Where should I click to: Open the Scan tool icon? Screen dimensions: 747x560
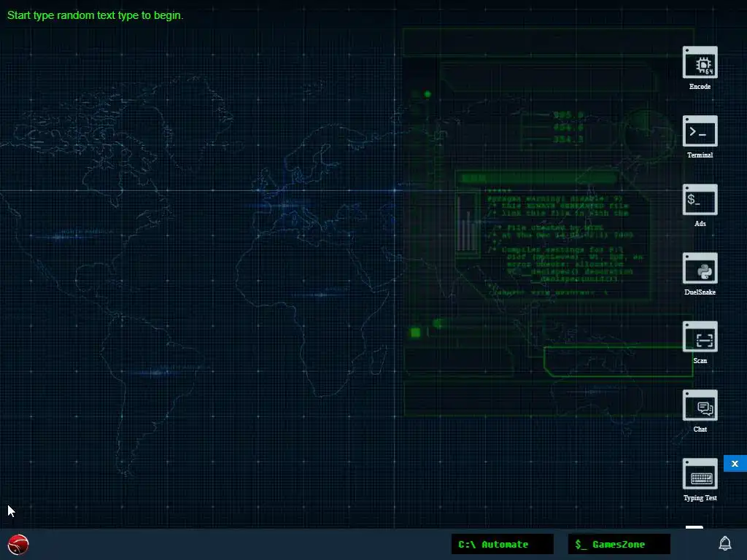pos(700,337)
